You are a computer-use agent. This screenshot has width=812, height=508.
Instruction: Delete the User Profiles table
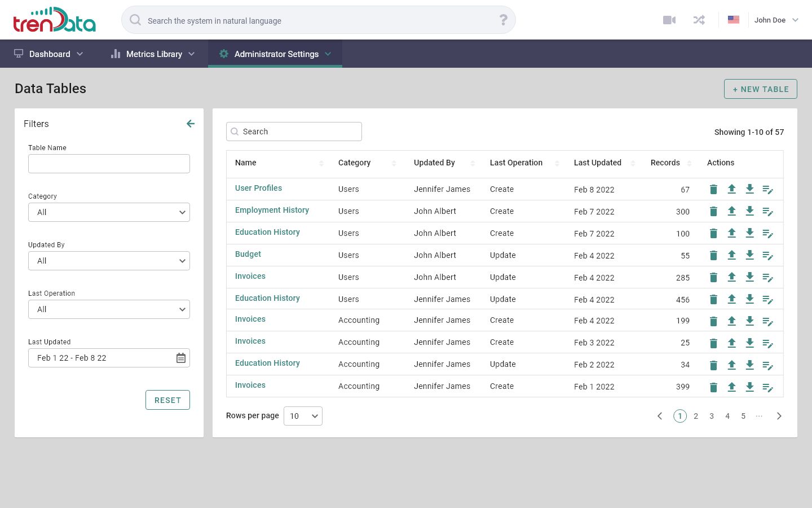pos(713,190)
